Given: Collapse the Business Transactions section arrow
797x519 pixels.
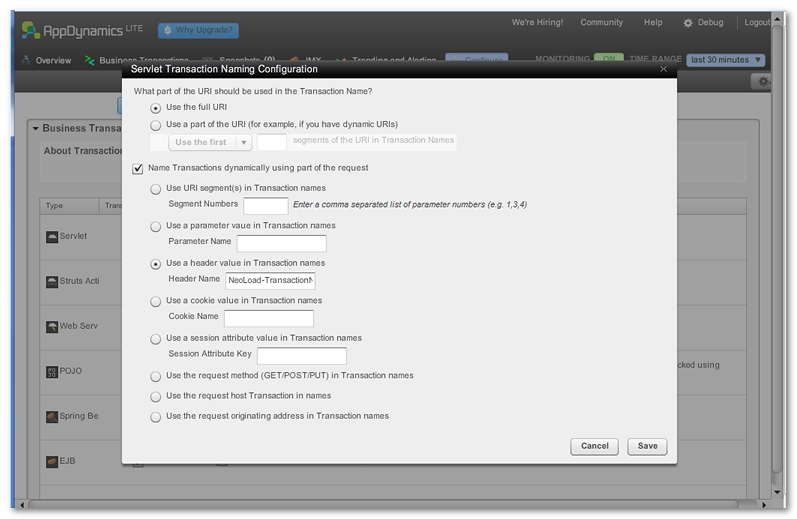Looking at the screenshot, I should (35, 128).
